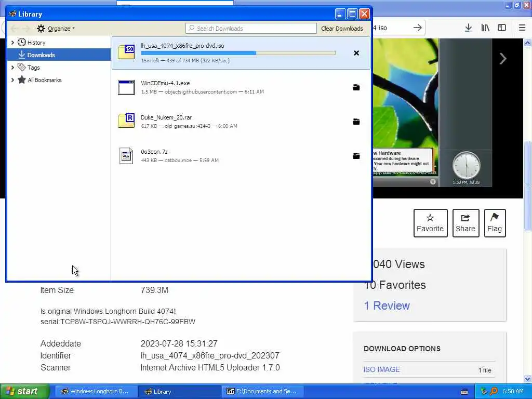Select Downloads in the Library sidebar
This screenshot has height=399, width=532.
(59, 55)
